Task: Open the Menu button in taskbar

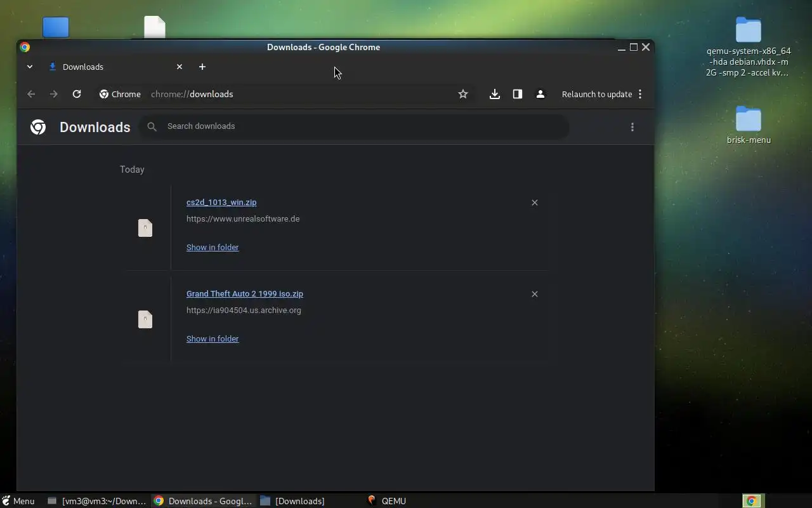Action: pos(18,501)
